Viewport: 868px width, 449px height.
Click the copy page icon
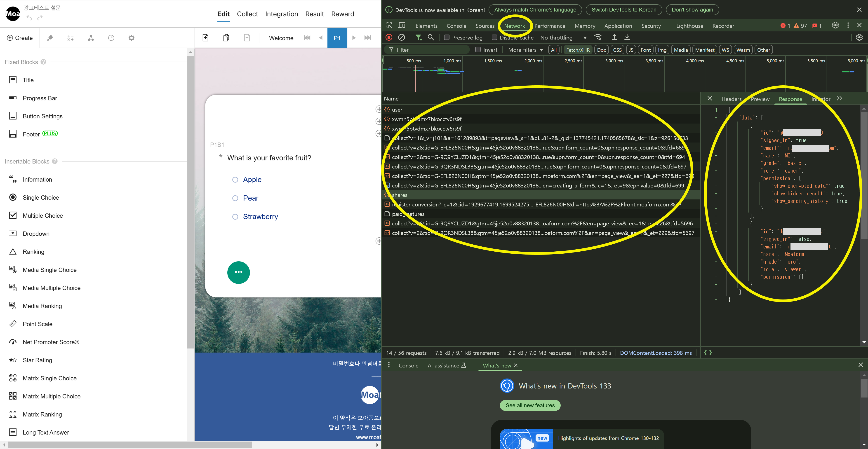[226, 38]
